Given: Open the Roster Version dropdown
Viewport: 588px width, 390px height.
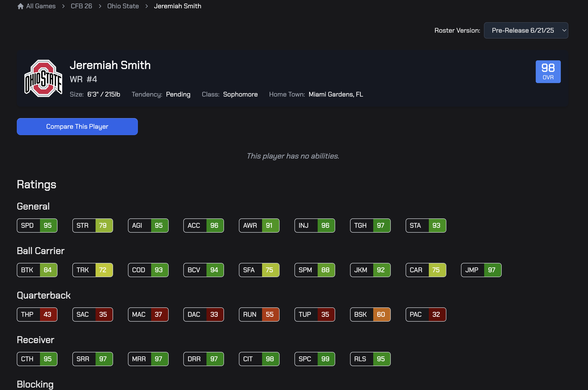Looking at the screenshot, I should pyautogui.click(x=525, y=30).
